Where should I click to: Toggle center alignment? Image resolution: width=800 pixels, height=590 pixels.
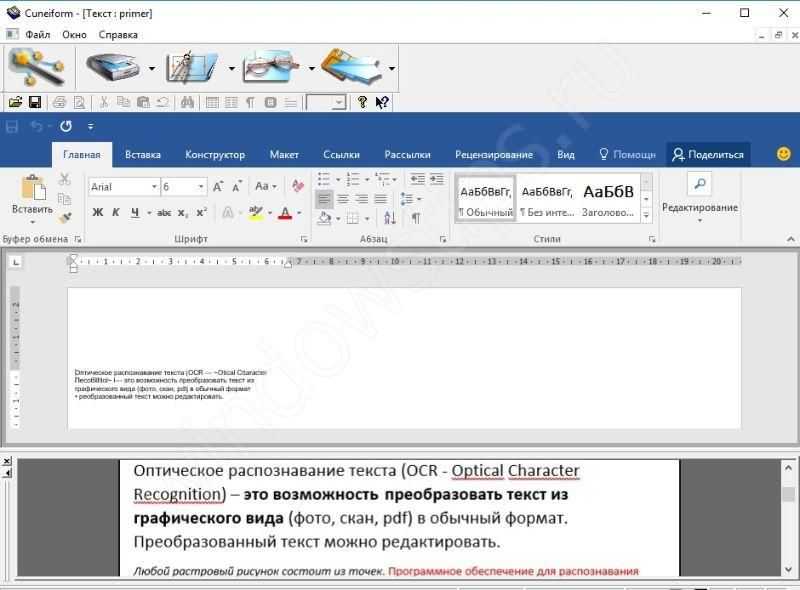343,199
